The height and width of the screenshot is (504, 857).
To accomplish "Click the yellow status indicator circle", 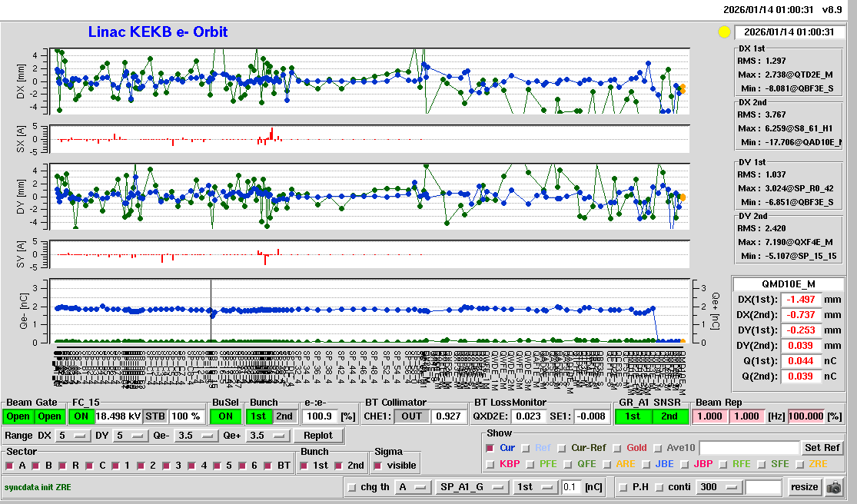I will (723, 32).
